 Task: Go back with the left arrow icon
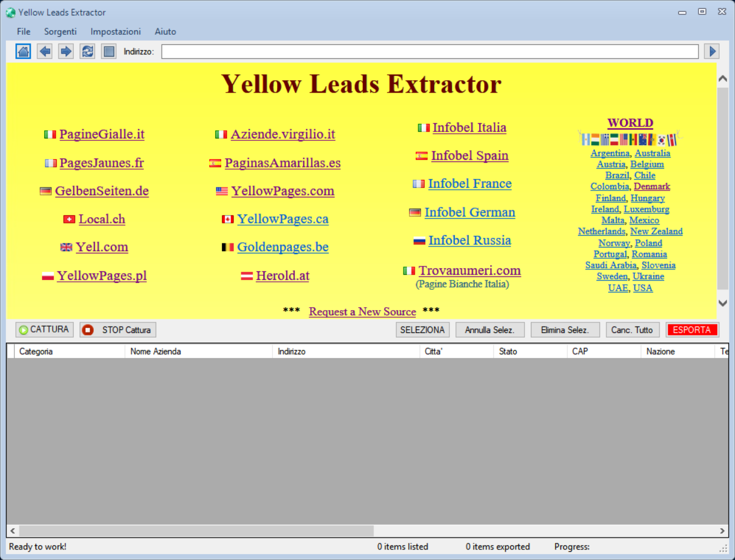click(x=45, y=51)
